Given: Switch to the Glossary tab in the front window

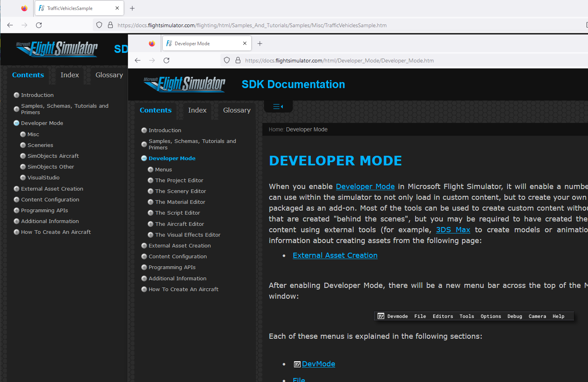Looking at the screenshot, I should 237,111.
